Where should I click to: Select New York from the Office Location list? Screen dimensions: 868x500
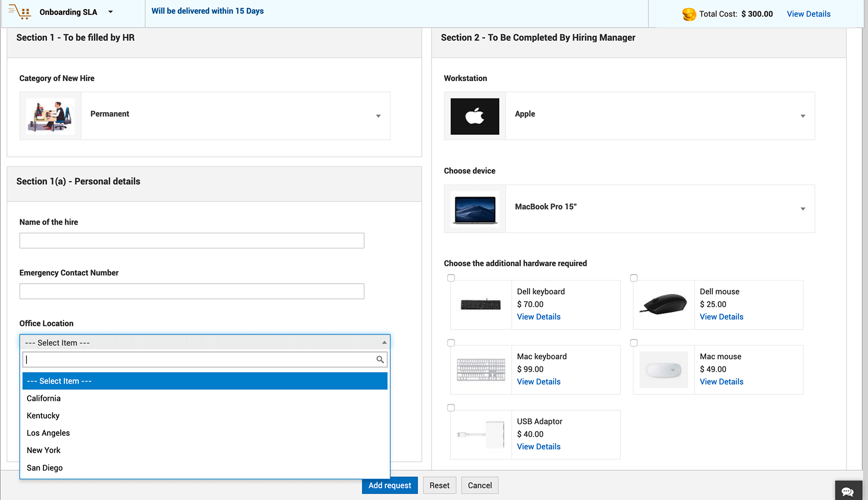point(43,450)
